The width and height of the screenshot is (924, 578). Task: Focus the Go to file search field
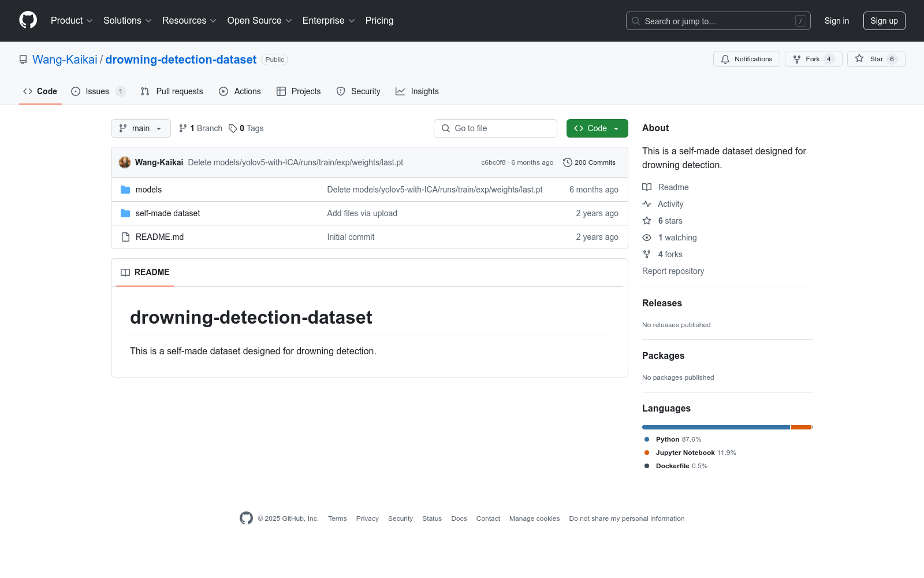(495, 128)
